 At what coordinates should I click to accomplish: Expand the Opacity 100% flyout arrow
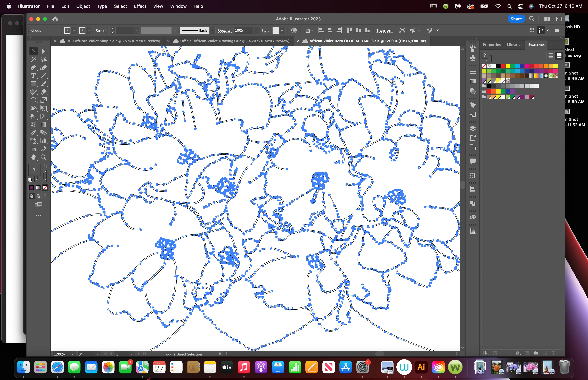point(256,30)
